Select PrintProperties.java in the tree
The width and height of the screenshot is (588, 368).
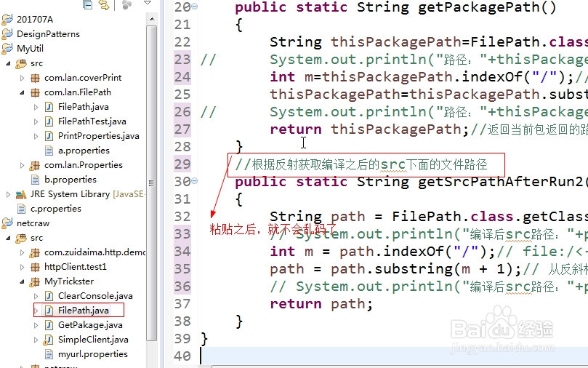pos(99,136)
